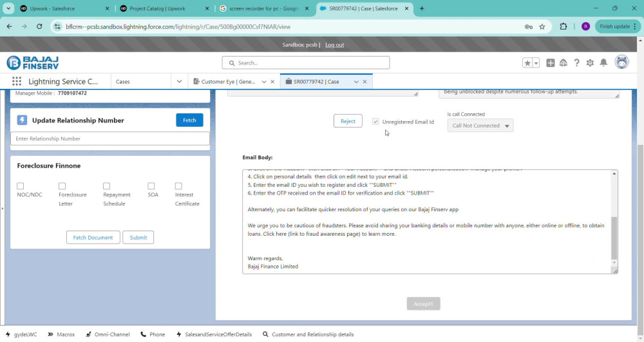This screenshot has width=644, height=342.
Task: Tick the Foreclosure Letter checkbox
Action: (62, 186)
